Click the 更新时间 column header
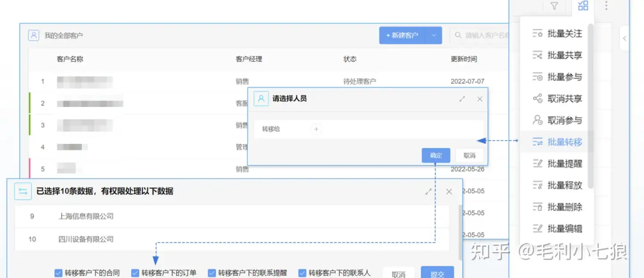The height and width of the screenshot is (278, 644). click(x=464, y=59)
